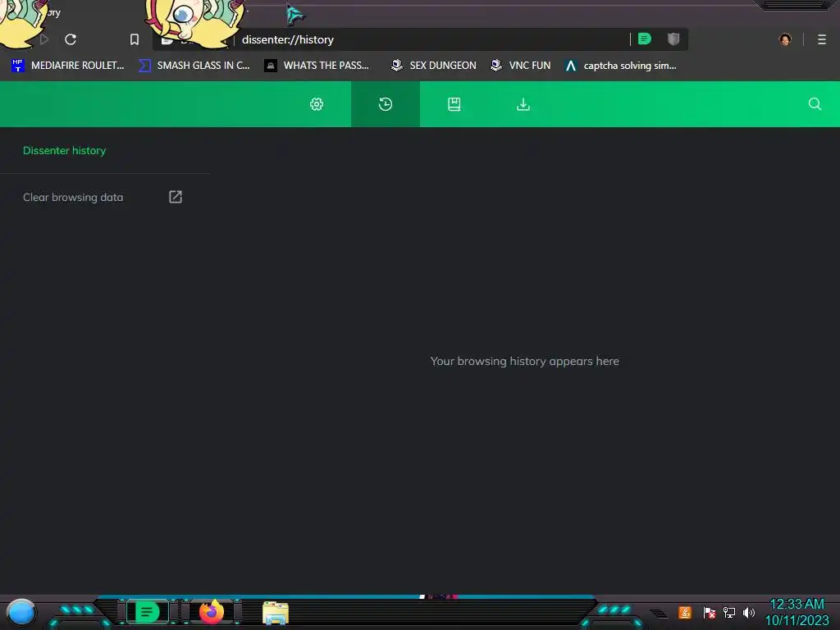Click the Java tray icon

click(x=685, y=612)
